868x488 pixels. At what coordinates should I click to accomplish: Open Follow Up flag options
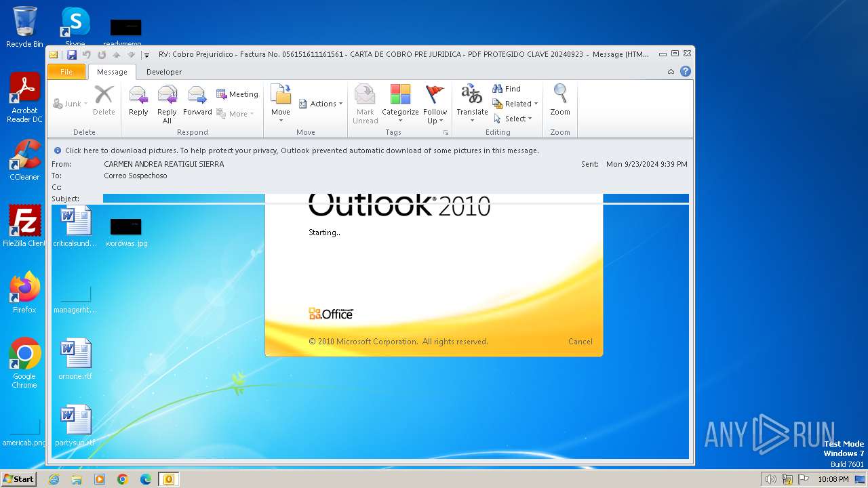pyautogui.click(x=435, y=104)
